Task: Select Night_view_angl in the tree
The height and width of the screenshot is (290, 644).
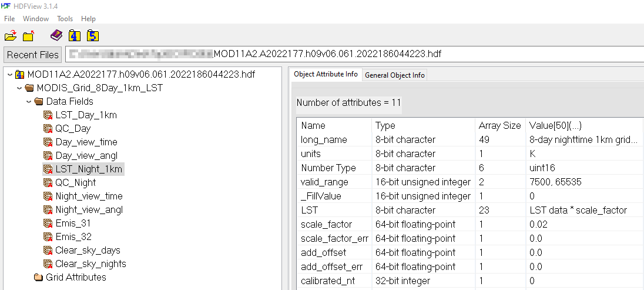Action: click(89, 210)
